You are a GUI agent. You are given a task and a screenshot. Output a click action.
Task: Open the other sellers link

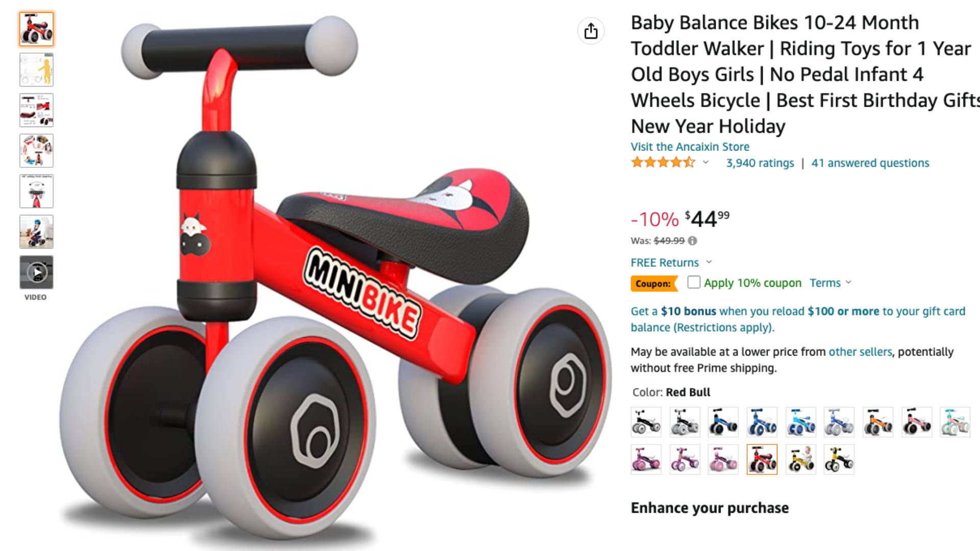[860, 352]
